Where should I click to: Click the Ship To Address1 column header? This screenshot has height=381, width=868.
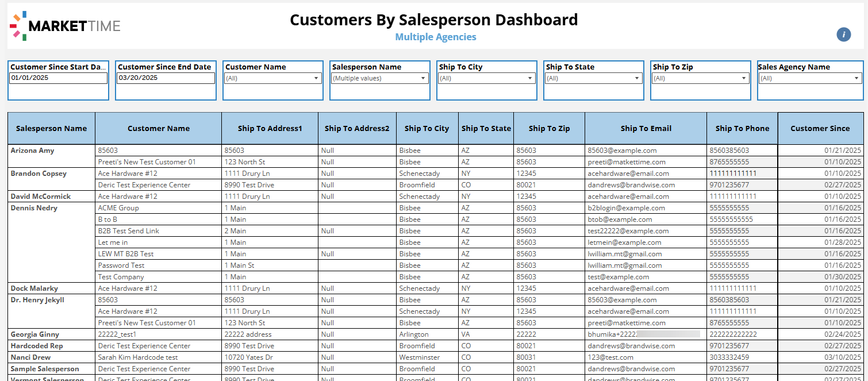point(270,128)
